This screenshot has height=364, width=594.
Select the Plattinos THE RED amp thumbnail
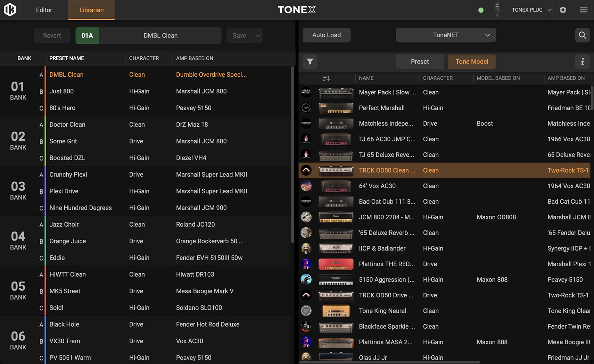(x=336, y=264)
